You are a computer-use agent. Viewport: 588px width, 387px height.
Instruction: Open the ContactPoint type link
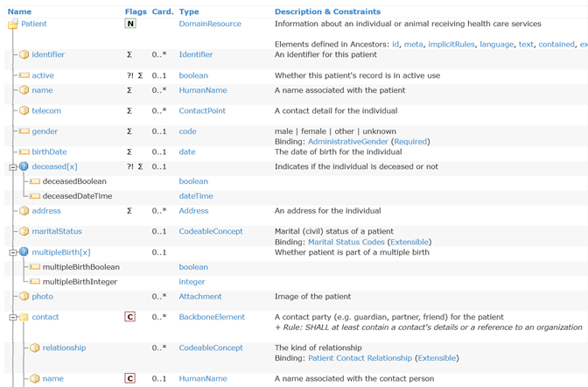[202, 111]
